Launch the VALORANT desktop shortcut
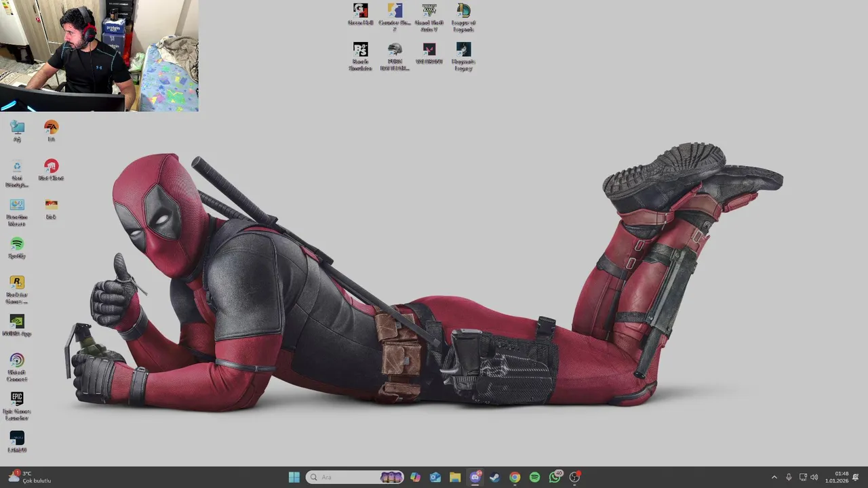The height and width of the screenshot is (488, 868). tap(429, 54)
